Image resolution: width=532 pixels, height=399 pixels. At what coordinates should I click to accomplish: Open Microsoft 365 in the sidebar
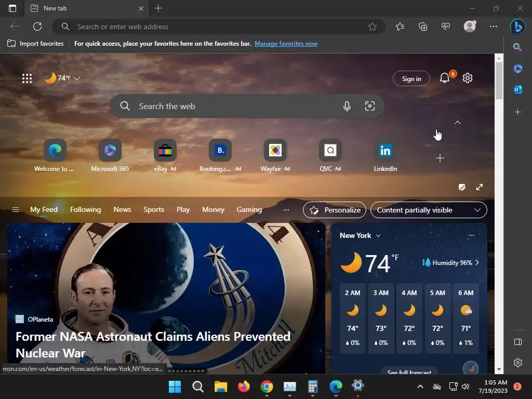point(518,69)
